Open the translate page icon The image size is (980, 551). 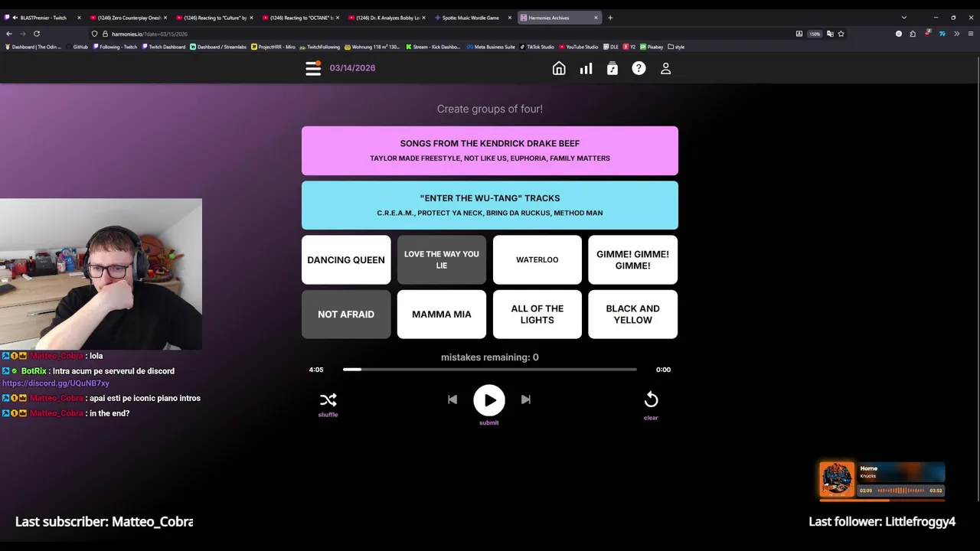(x=830, y=34)
